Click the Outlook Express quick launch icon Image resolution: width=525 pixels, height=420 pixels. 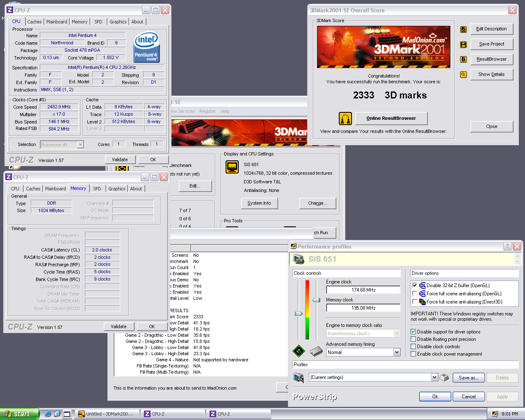tap(57, 414)
